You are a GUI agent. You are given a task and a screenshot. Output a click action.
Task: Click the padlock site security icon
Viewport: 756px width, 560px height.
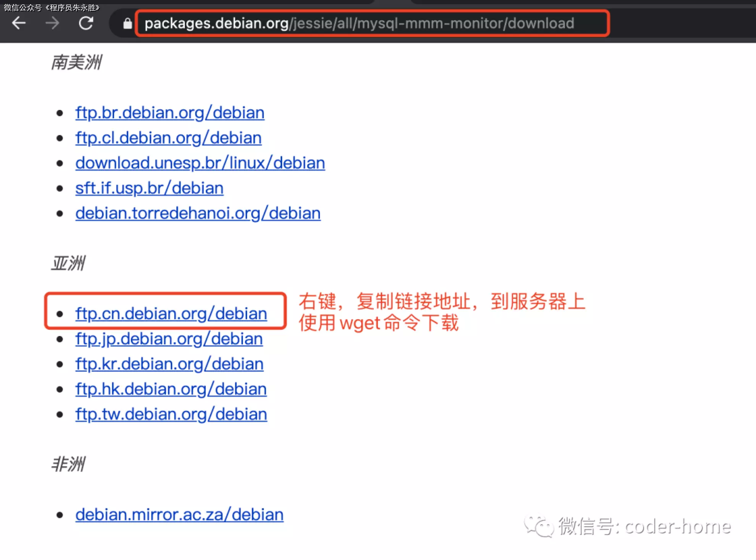pyautogui.click(x=128, y=24)
